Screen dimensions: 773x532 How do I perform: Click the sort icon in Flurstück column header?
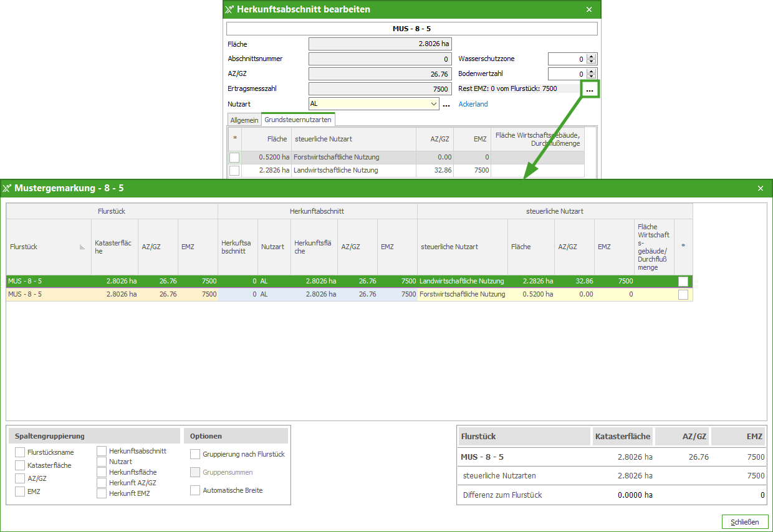82,247
